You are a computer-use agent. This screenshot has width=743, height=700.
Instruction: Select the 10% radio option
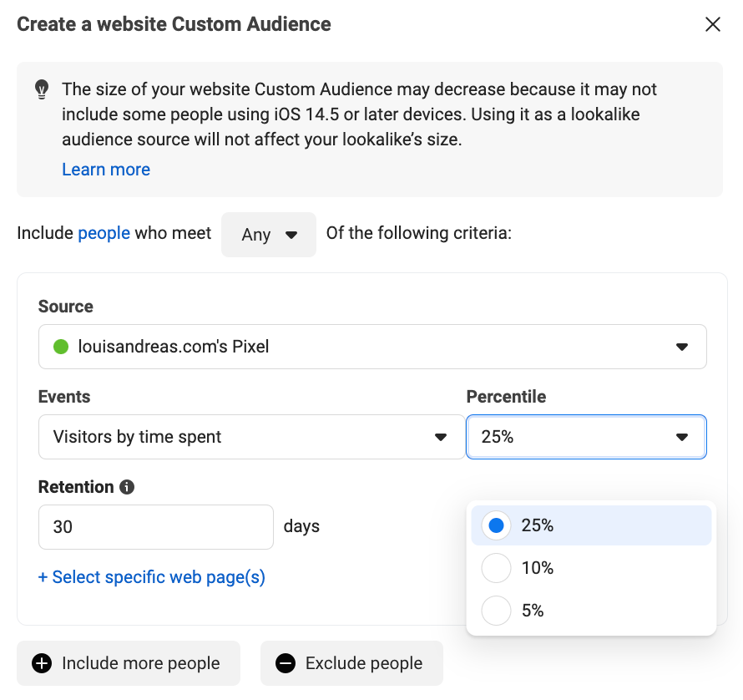pyautogui.click(x=496, y=568)
